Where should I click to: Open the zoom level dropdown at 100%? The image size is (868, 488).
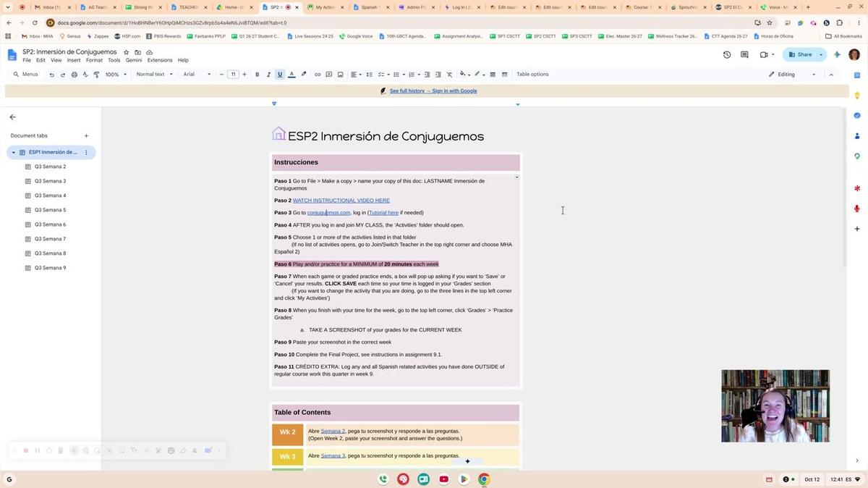pos(115,75)
